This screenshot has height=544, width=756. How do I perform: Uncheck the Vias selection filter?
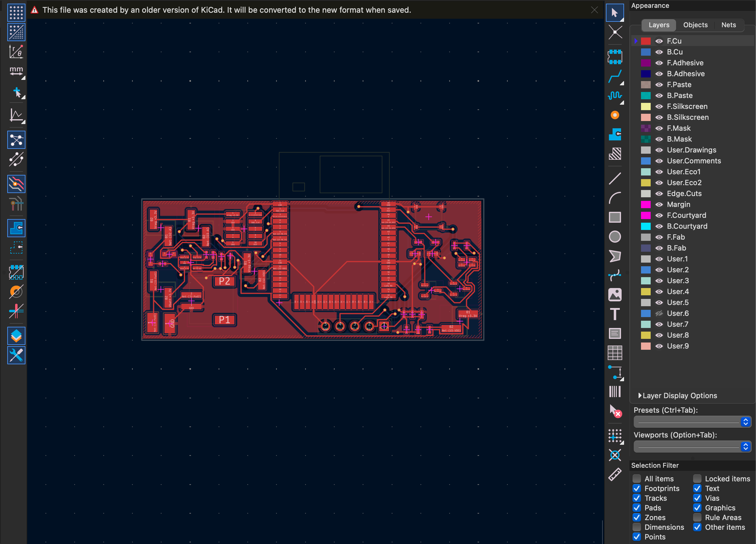point(697,498)
